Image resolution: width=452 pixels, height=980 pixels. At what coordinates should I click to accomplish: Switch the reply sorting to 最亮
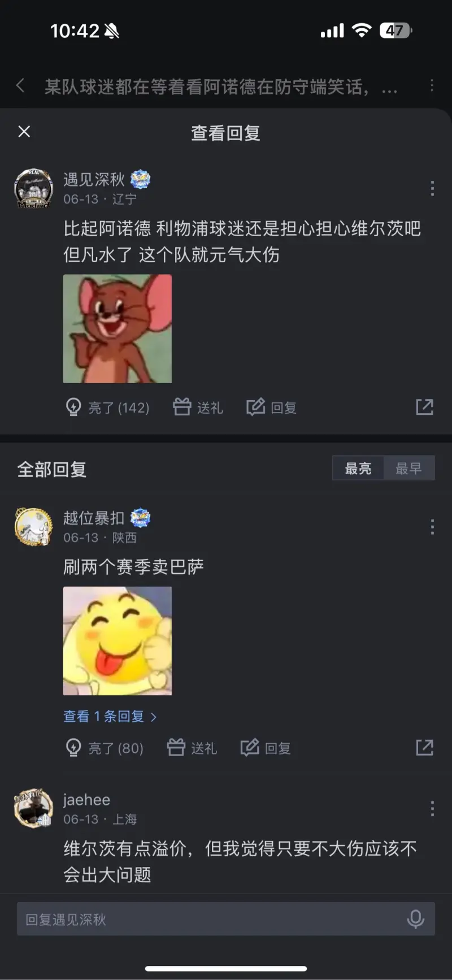(x=358, y=468)
